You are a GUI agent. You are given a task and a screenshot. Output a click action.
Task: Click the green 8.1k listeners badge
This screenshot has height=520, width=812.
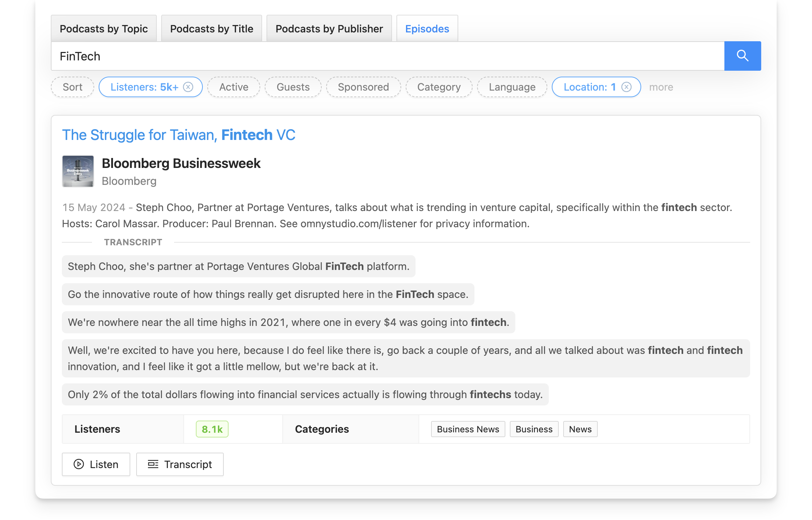tap(212, 429)
